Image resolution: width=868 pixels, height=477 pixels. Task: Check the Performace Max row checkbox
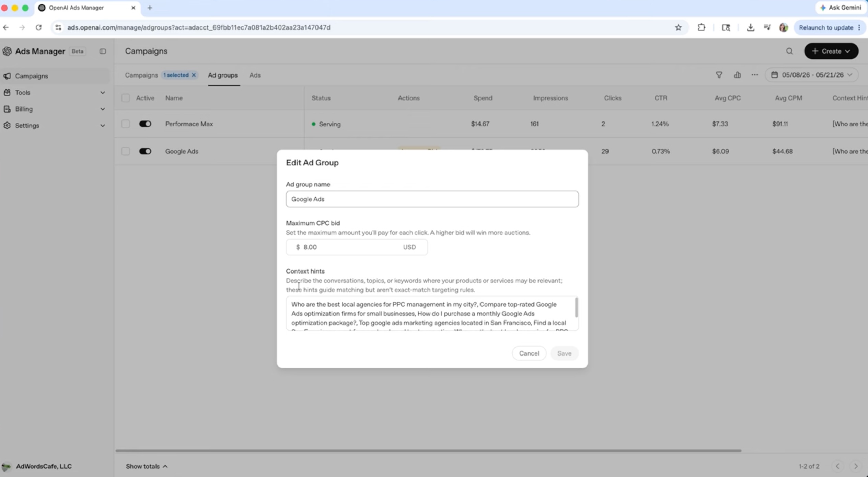(x=126, y=124)
